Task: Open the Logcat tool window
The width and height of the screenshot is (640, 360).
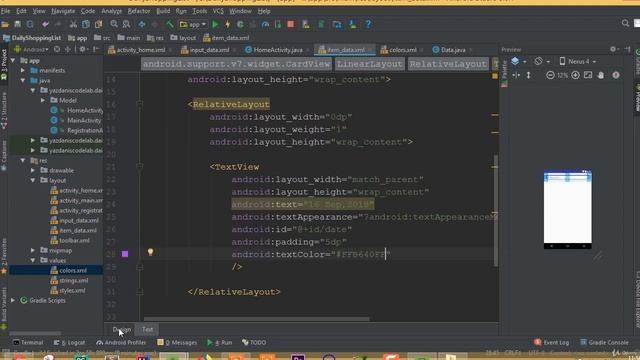Action: point(69,342)
